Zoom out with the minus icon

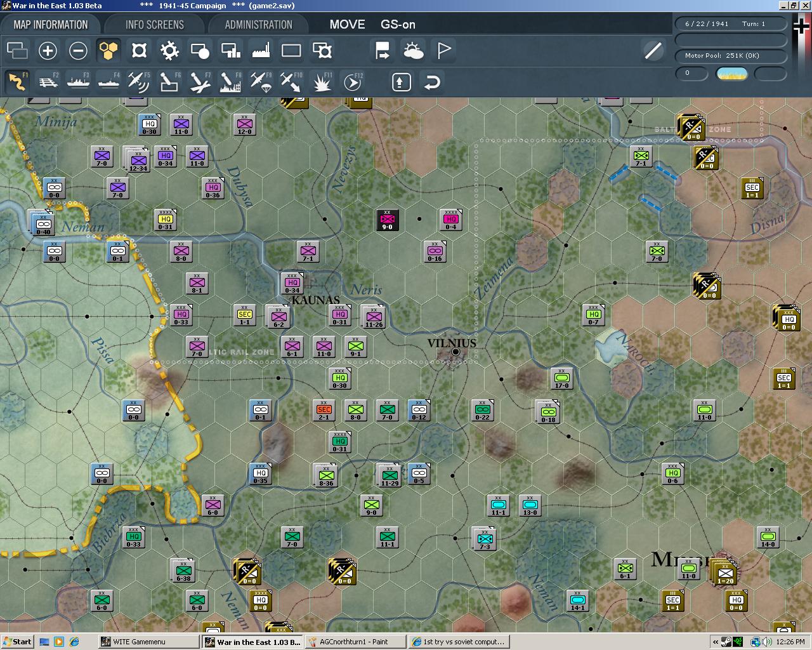pyautogui.click(x=78, y=50)
